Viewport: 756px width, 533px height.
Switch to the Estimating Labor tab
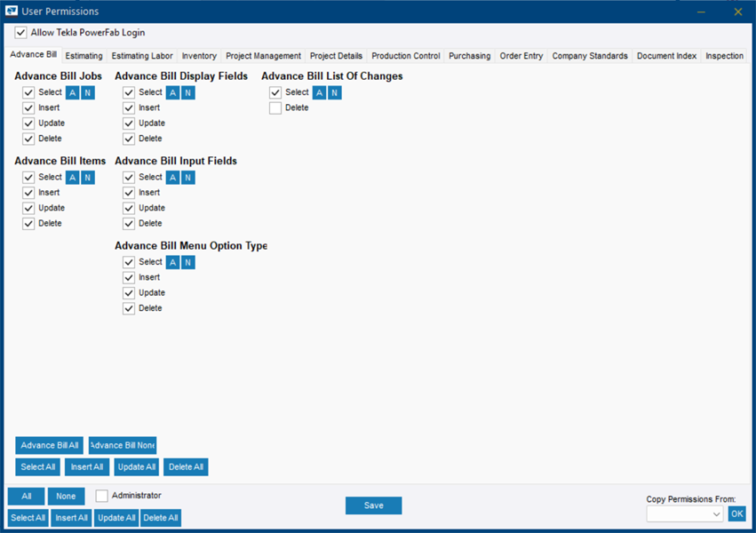[142, 56]
